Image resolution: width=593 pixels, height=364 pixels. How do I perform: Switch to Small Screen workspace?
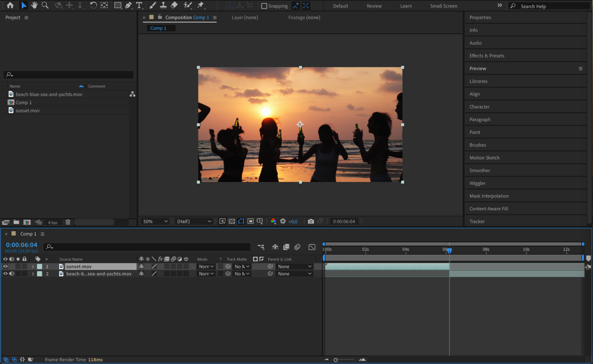pos(443,6)
